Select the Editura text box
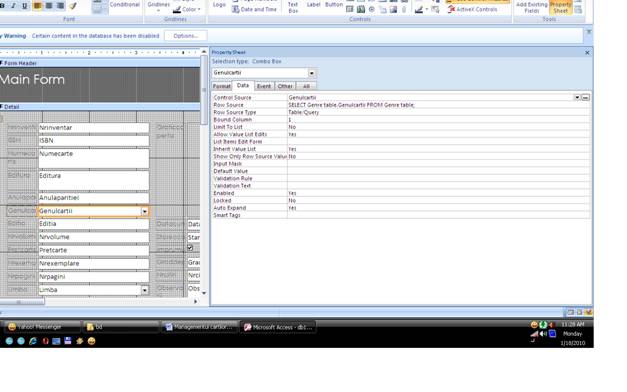 click(94, 180)
